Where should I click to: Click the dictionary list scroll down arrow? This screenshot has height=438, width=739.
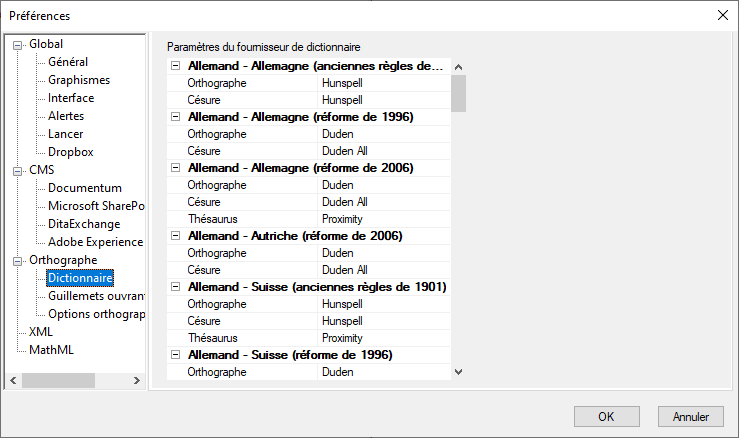[459, 372]
